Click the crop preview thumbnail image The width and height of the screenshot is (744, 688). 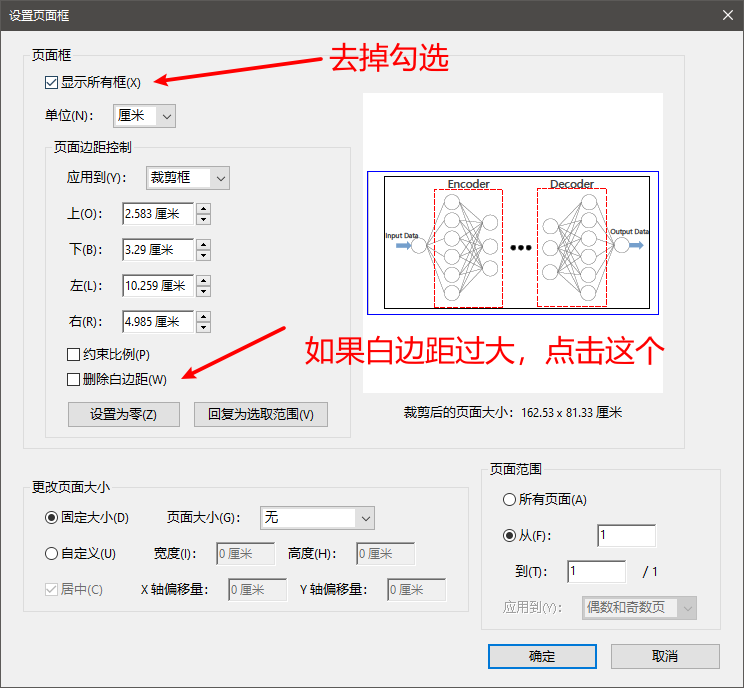point(512,243)
